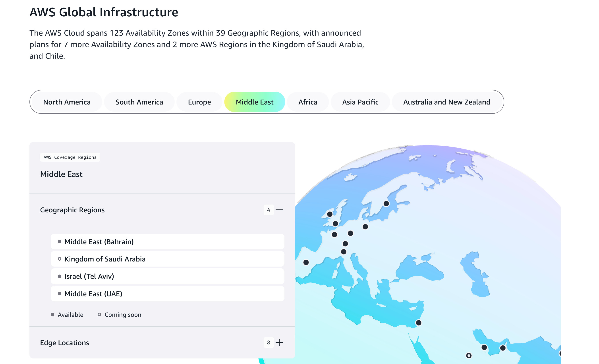
Task: Select the Africa tab
Action: coord(307,102)
